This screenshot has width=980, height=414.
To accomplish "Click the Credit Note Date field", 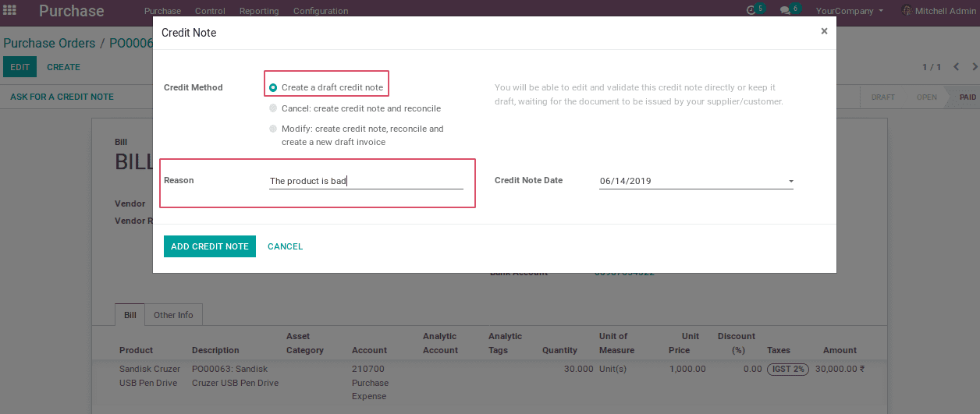I will [x=696, y=181].
